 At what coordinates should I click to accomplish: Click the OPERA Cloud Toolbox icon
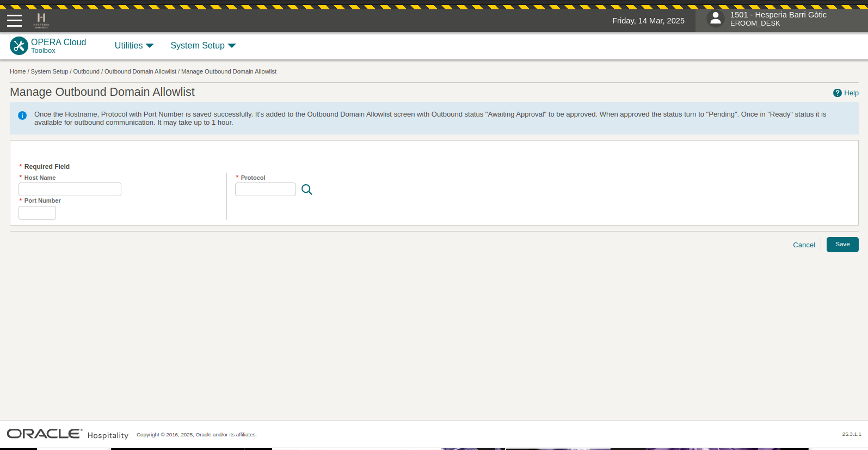(x=19, y=46)
